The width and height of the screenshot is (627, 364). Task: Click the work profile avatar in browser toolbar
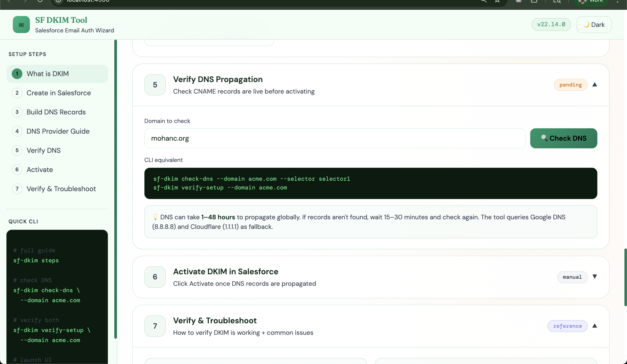582,1
